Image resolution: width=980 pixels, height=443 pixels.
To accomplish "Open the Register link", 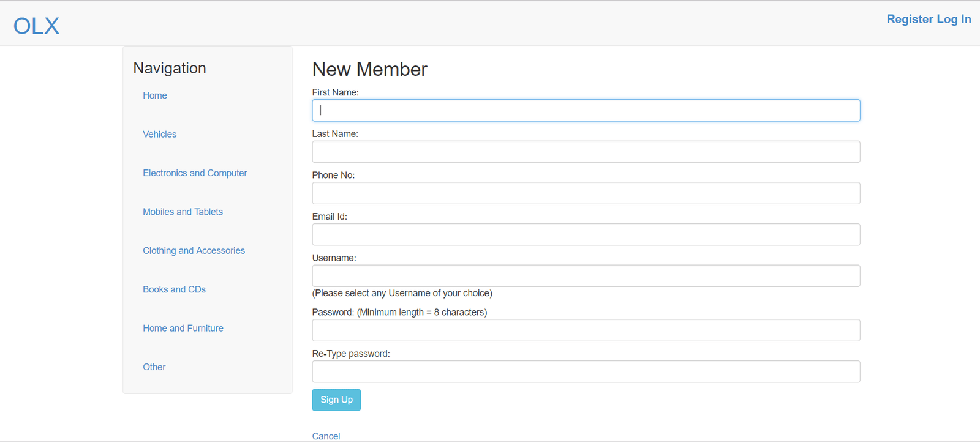I will point(910,19).
